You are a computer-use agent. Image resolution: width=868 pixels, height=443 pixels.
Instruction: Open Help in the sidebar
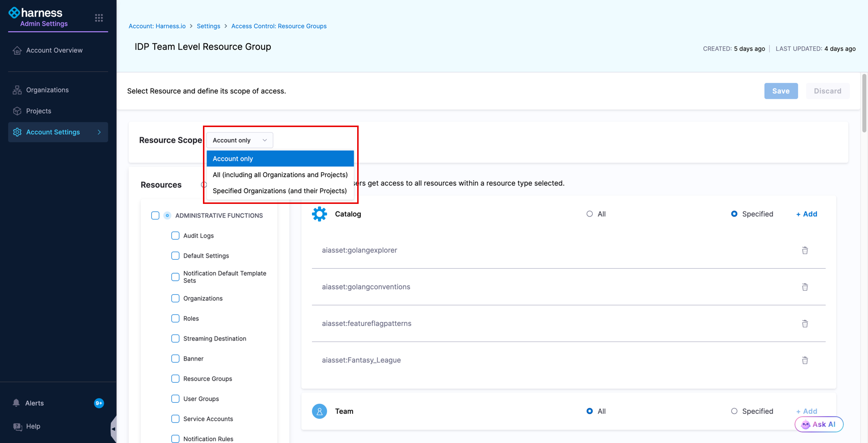33,426
